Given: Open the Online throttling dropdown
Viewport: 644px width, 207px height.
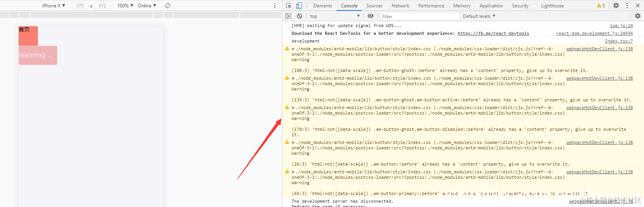Looking at the screenshot, I should point(147,5).
